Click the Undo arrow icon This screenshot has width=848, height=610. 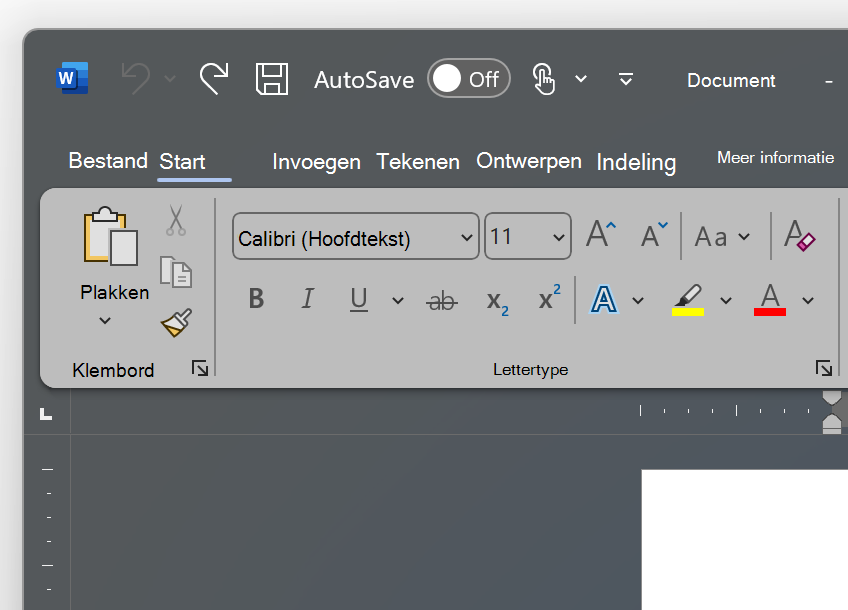pyautogui.click(x=135, y=78)
